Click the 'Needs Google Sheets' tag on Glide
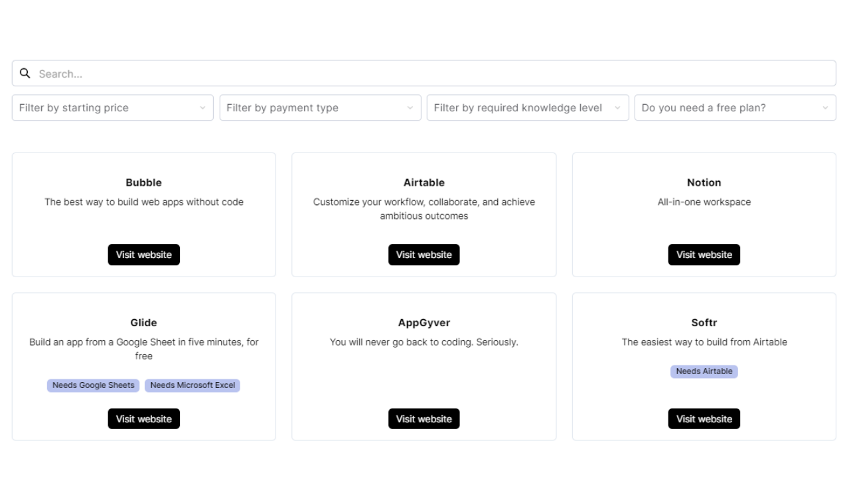This screenshot has width=843, height=504. (93, 385)
